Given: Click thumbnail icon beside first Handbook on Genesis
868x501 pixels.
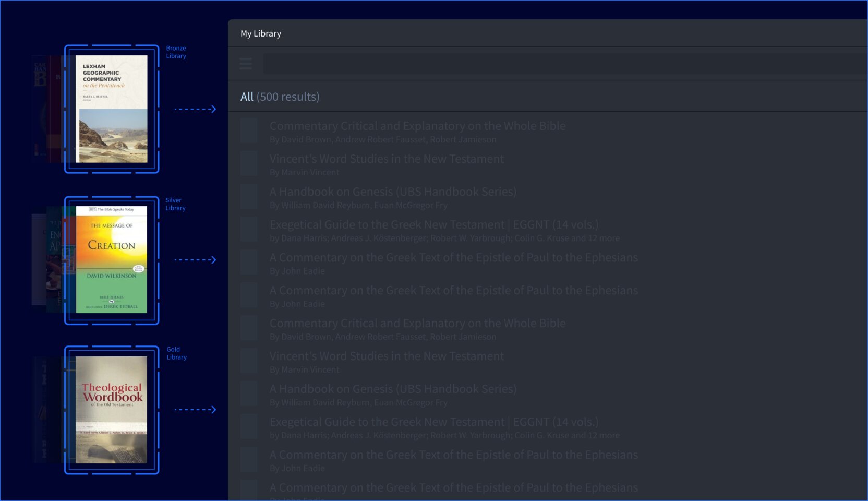Looking at the screenshot, I should pyautogui.click(x=249, y=197).
